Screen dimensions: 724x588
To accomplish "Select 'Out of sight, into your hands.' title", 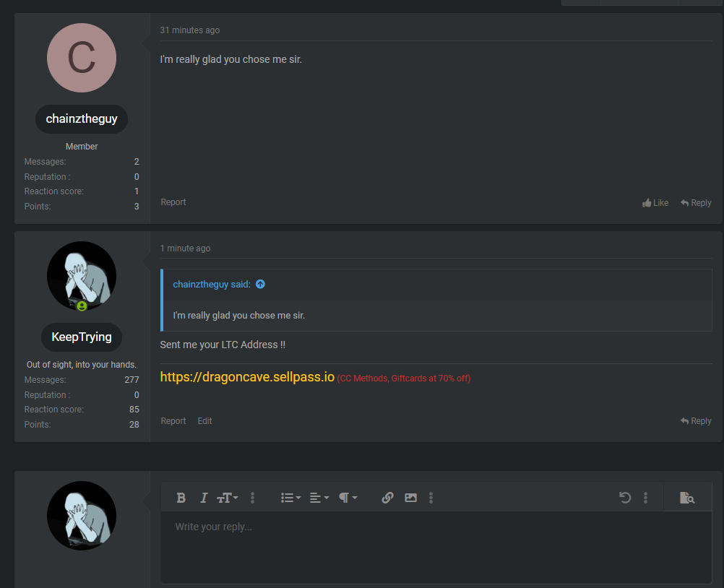I will coord(82,365).
